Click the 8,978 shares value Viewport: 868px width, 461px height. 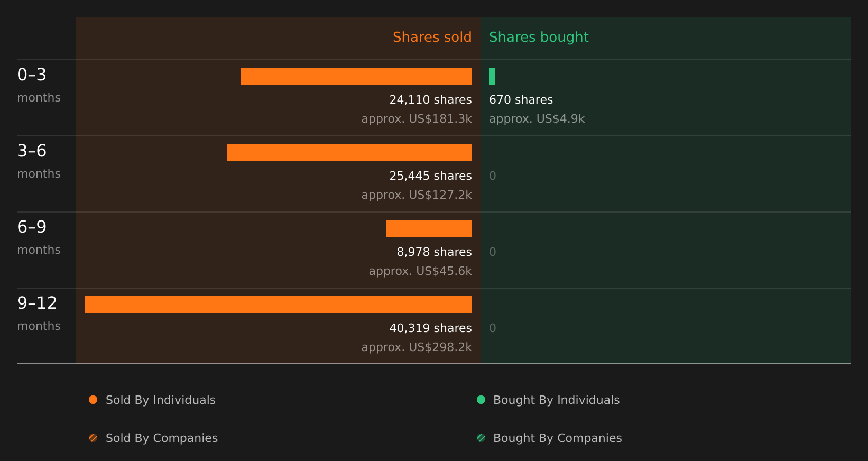pyautogui.click(x=434, y=252)
